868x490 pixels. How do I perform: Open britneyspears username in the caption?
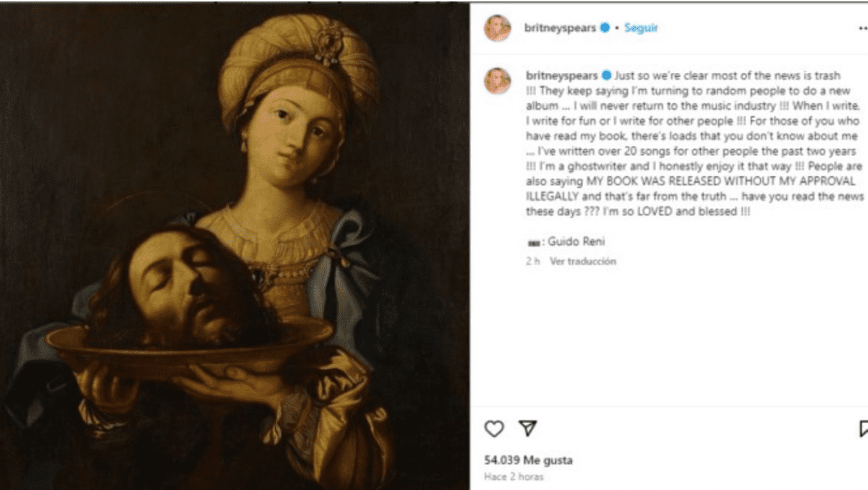point(562,75)
